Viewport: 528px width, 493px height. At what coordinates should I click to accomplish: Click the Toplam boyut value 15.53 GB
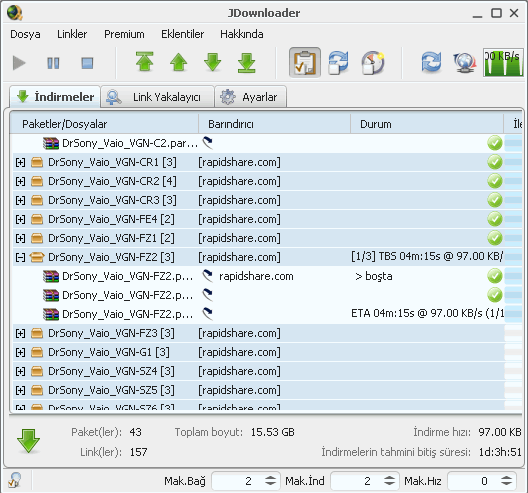[x=272, y=432]
